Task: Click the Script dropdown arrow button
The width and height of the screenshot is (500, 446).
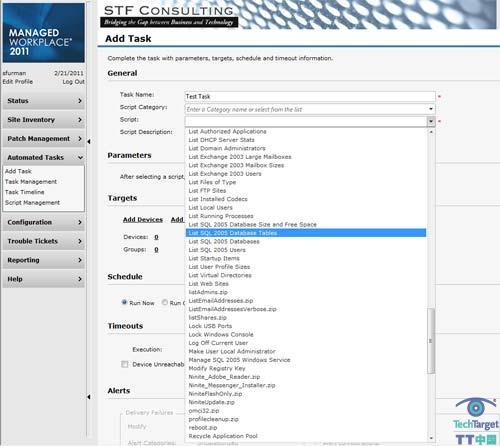Action: pyautogui.click(x=431, y=121)
